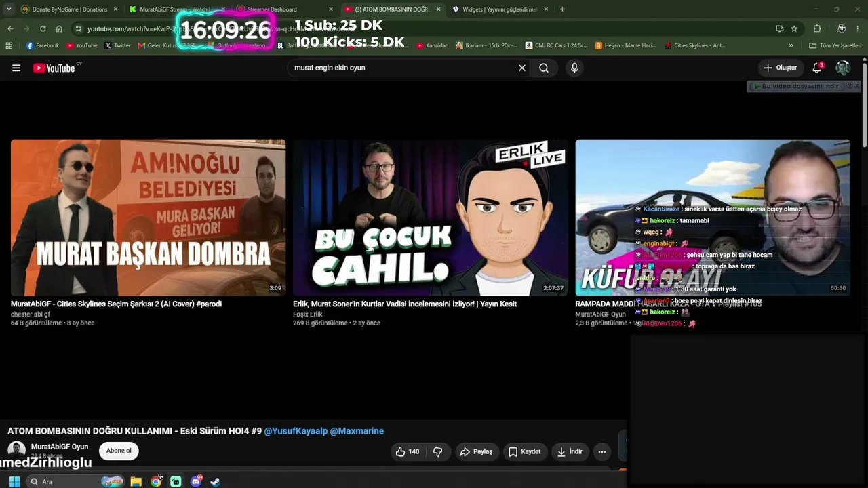Run search with the magnifier button
Viewport: 868px width, 488px height.
pos(544,68)
